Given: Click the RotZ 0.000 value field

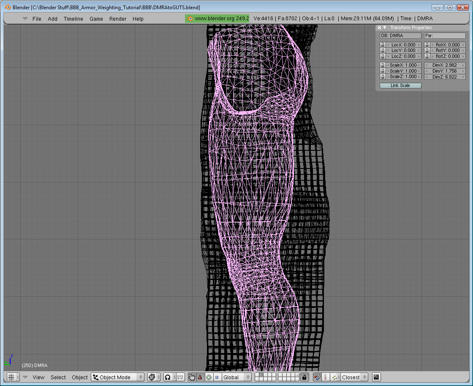Looking at the screenshot, I should click(x=448, y=56).
